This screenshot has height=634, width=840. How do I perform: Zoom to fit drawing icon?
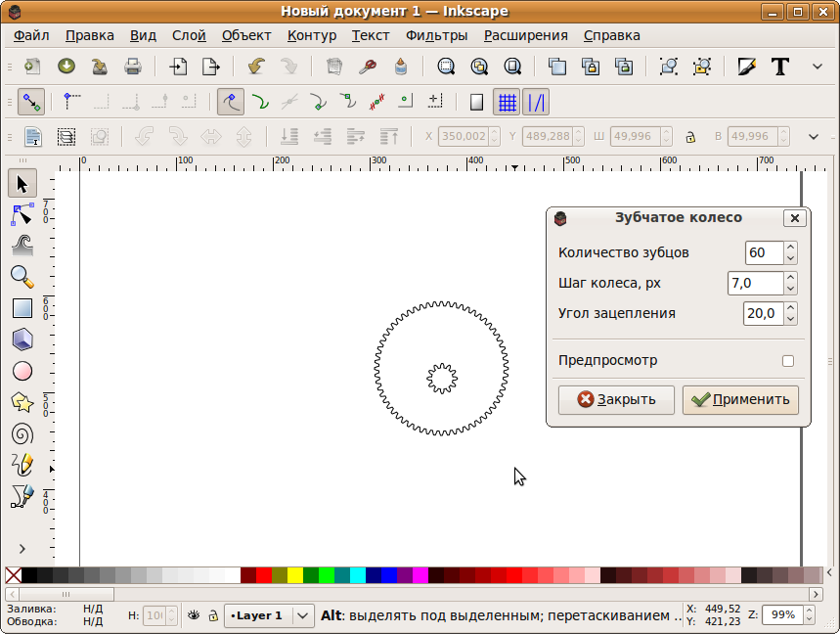(479, 67)
